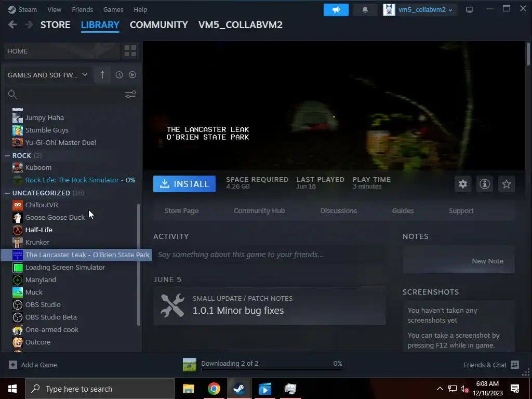
Task: Click the announcements megaphone button
Action: click(336, 10)
